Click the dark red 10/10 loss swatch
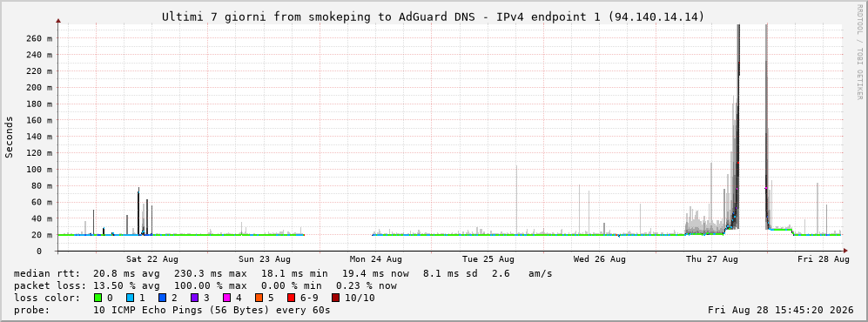 point(335,299)
